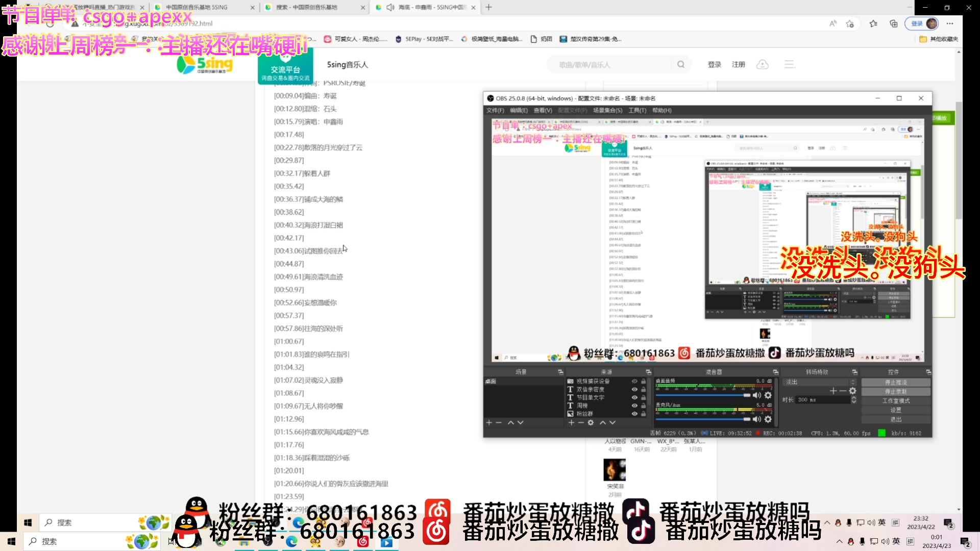This screenshot has width=980, height=551.
Task: Toggle lock on 节目单文字 source
Action: click(644, 397)
